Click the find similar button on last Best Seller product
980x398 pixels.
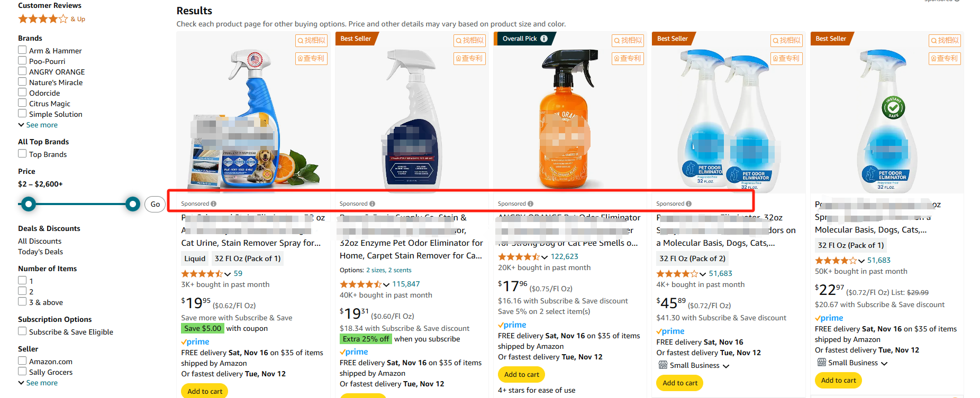point(945,40)
